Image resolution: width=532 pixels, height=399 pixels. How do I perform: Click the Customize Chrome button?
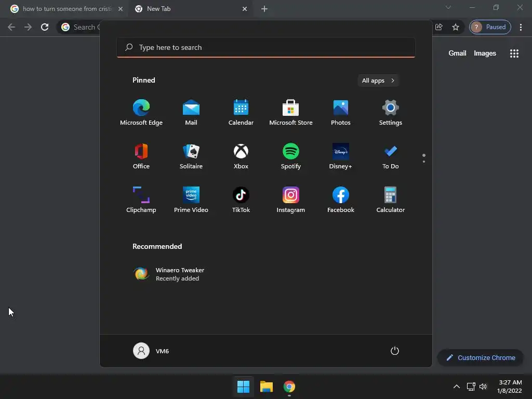click(481, 357)
